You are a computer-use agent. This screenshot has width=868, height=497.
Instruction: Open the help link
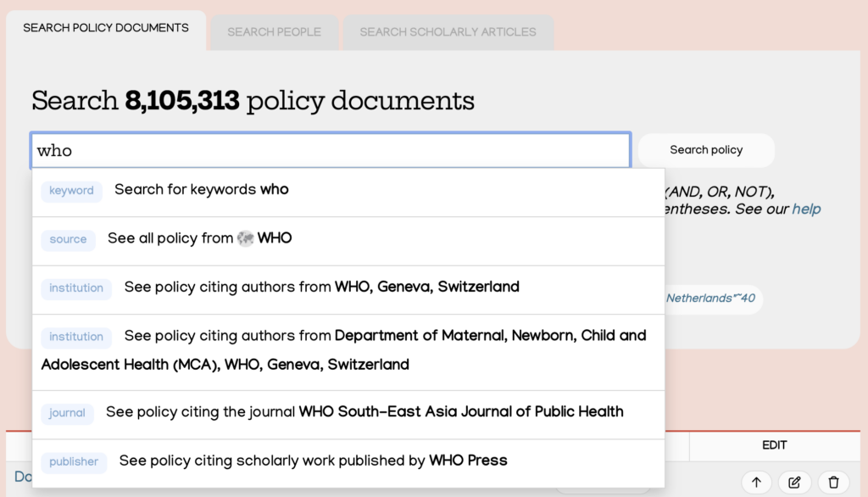coord(806,209)
